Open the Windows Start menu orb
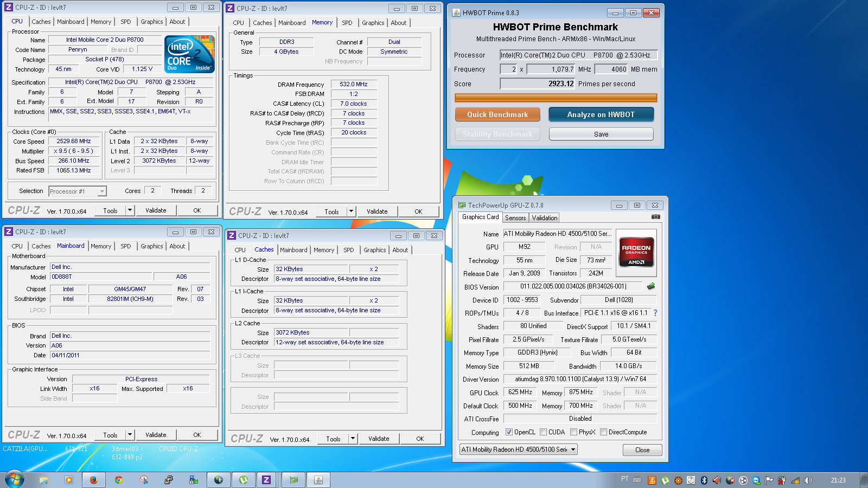Screen dimensions: 868x488 coord(15,480)
